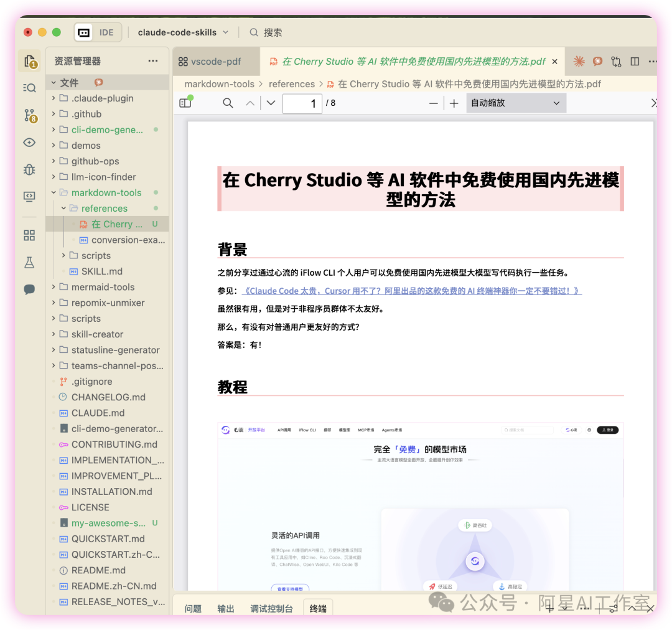672x630 pixels.
Task: Open the 调试控制台 panel tab
Action: [272, 609]
